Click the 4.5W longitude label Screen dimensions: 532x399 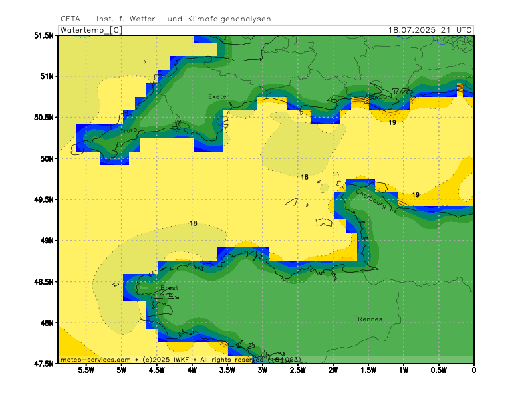[157, 370]
